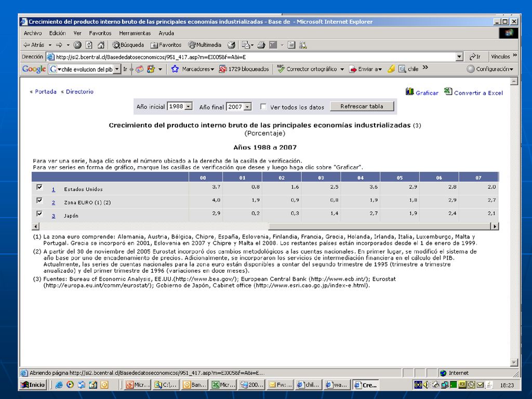Click the 07 column header
This screenshot has width=532, height=399.
(x=478, y=178)
